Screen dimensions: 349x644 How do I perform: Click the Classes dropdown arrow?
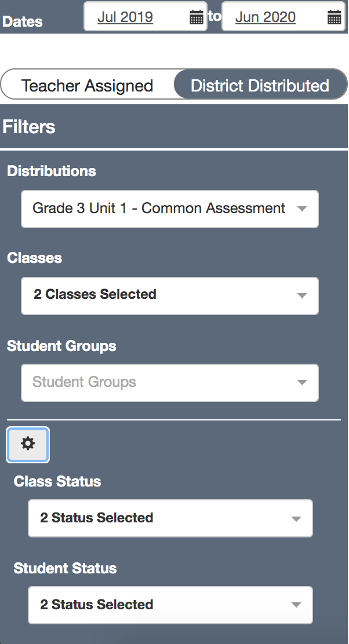coord(301,296)
